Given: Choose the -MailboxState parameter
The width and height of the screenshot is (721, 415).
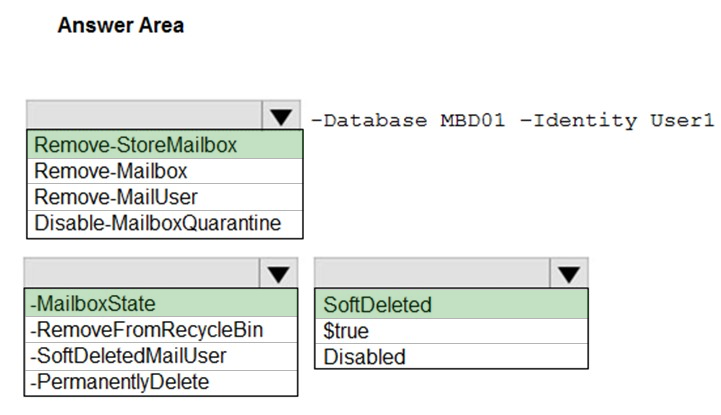Looking at the screenshot, I should (161, 303).
